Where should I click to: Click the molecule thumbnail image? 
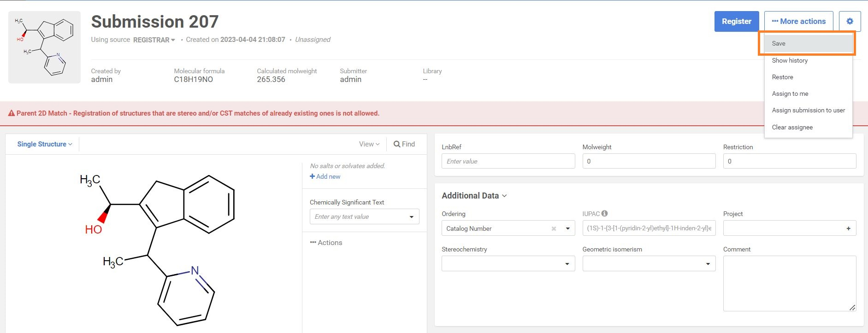tap(44, 47)
